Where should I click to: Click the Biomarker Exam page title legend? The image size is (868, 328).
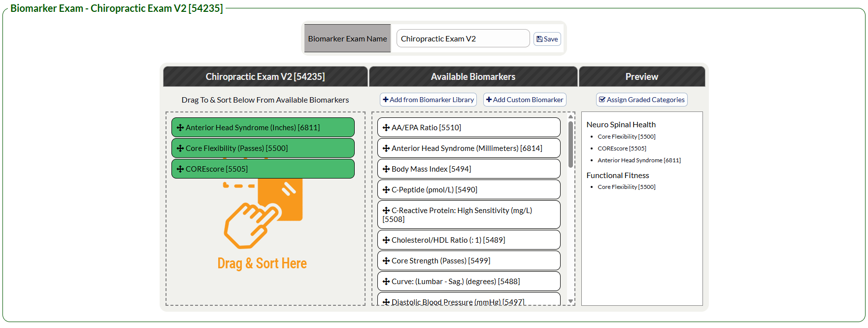[117, 8]
